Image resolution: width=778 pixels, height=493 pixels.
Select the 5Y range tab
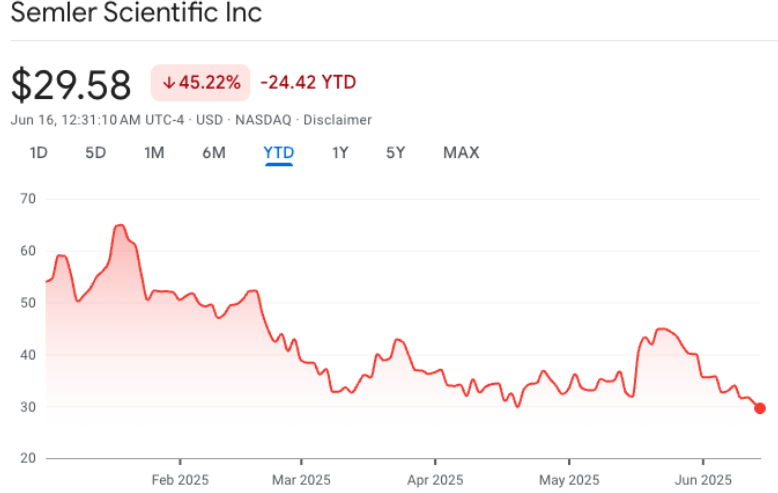(x=396, y=153)
